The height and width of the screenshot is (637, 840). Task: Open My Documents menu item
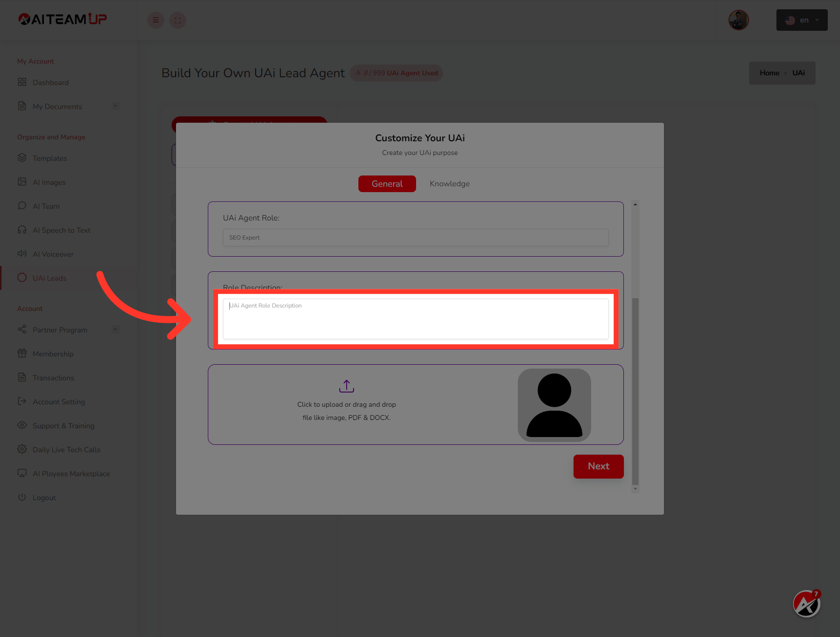(x=57, y=107)
